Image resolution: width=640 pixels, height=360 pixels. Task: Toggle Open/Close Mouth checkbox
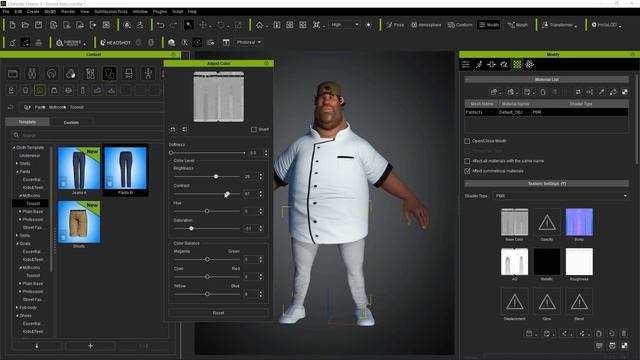(x=467, y=141)
